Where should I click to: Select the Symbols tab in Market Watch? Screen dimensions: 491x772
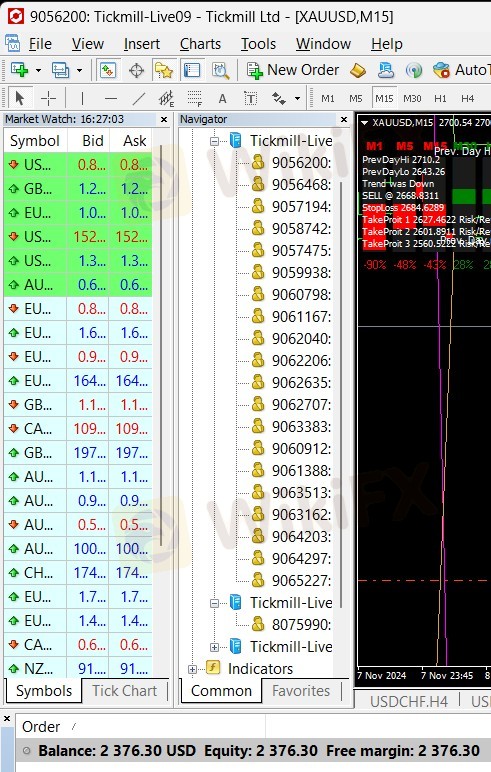(x=43, y=691)
